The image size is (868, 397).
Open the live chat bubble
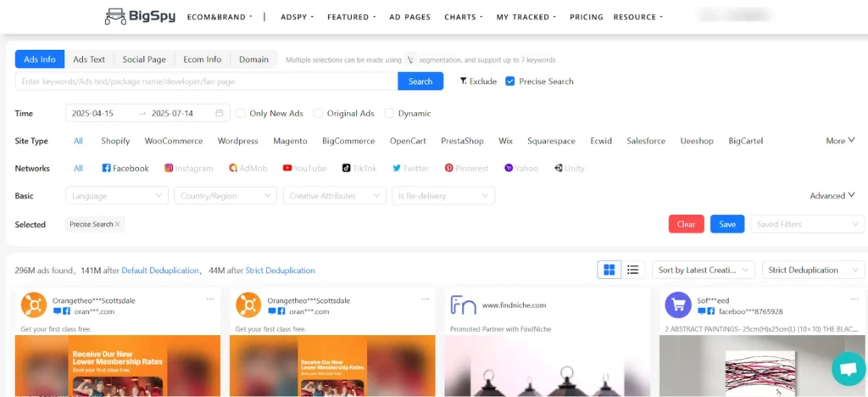(x=849, y=369)
